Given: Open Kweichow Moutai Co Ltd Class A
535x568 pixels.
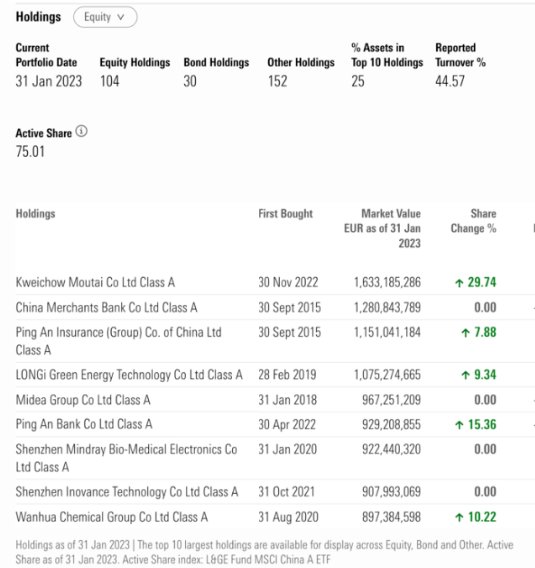Looking at the screenshot, I should [x=95, y=282].
